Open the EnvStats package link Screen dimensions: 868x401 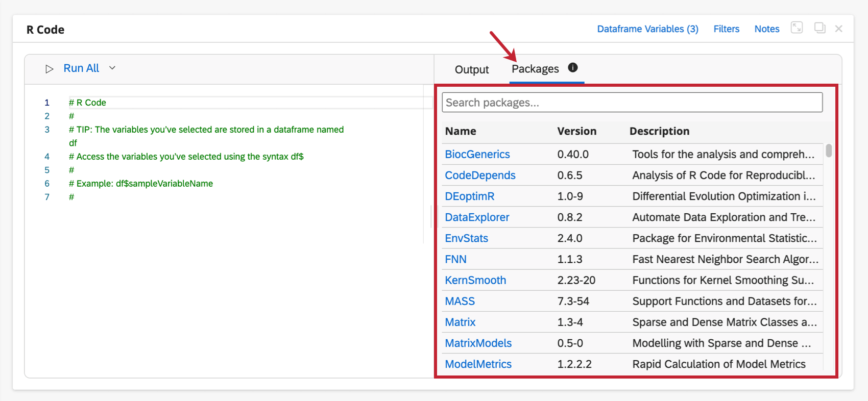tap(466, 238)
